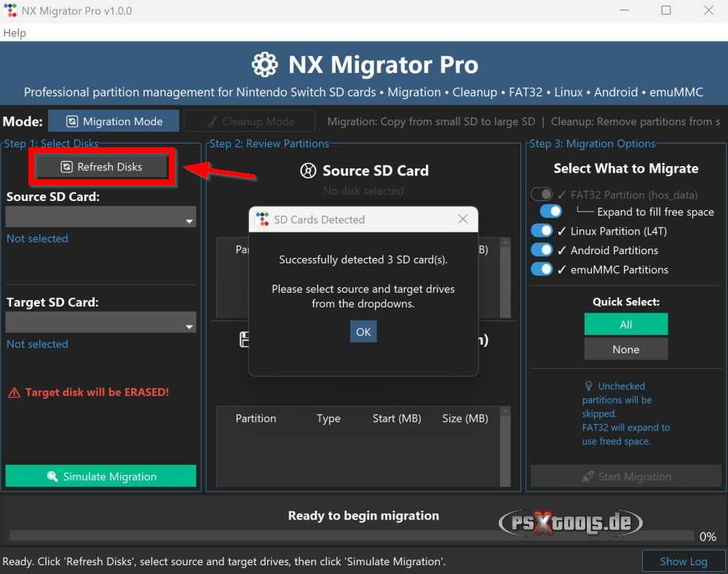Switch to Cleanup Mode
The image size is (728, 574).
[x=249, y=120]
